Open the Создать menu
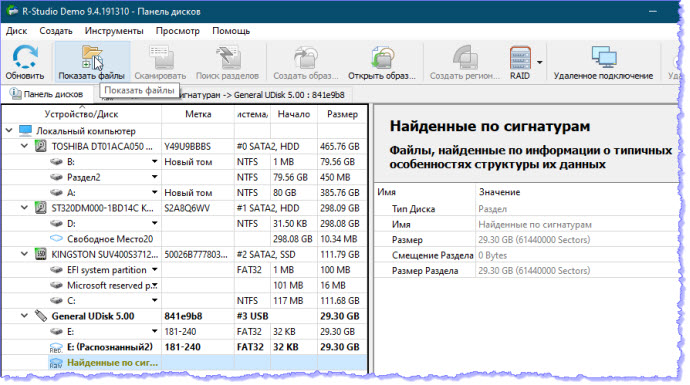The width and height of the screenshot is (690, 385). [56, 31]
